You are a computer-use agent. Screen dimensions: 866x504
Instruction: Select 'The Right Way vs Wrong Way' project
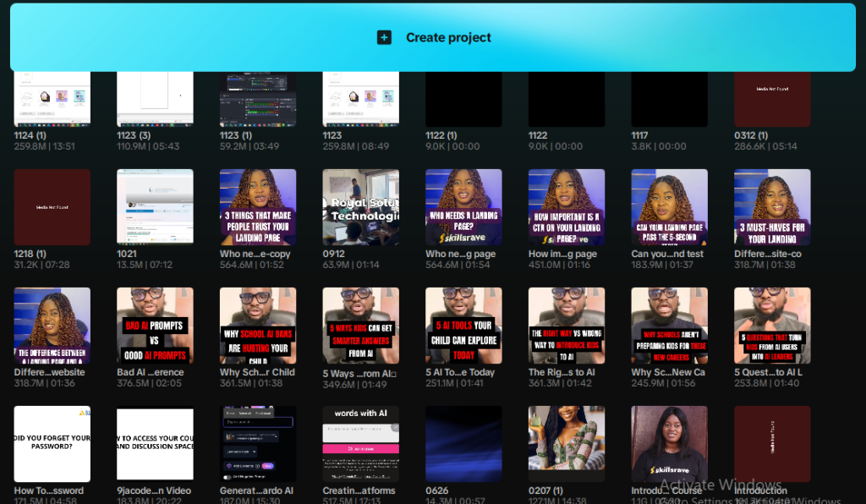click(x=567, y=326)
